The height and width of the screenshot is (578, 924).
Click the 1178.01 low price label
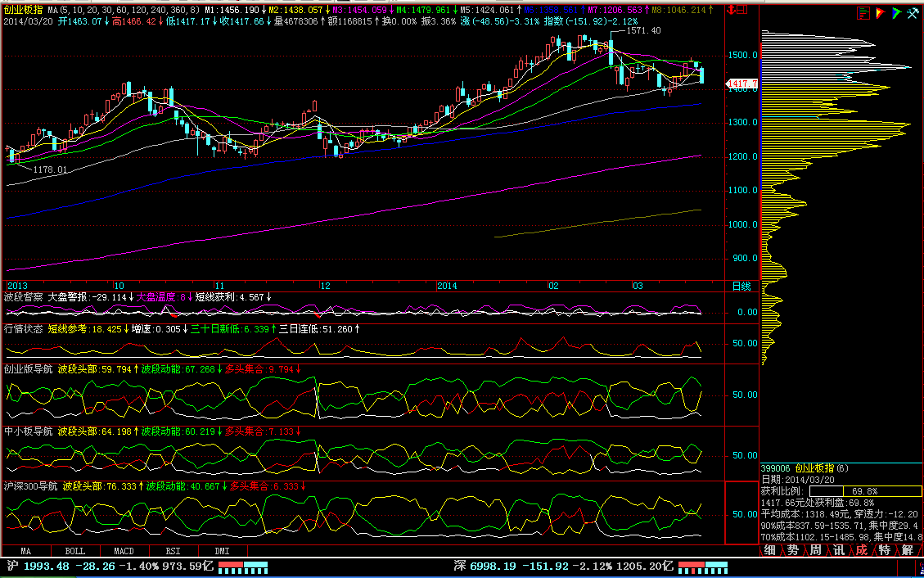point(50,169)
